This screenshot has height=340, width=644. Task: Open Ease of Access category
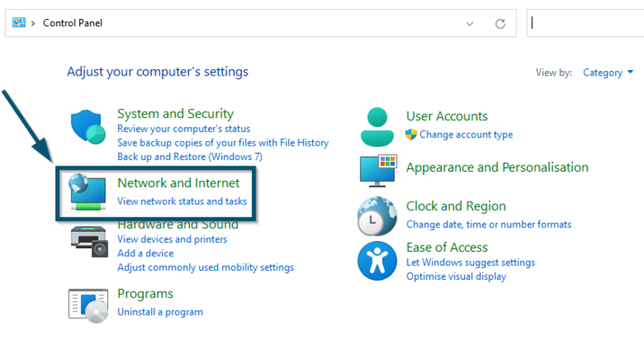447,247
